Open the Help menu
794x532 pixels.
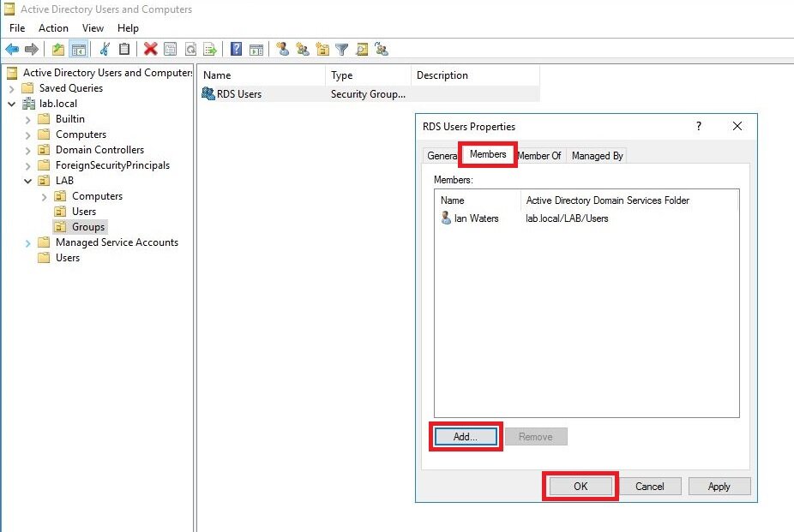point(128,28)
